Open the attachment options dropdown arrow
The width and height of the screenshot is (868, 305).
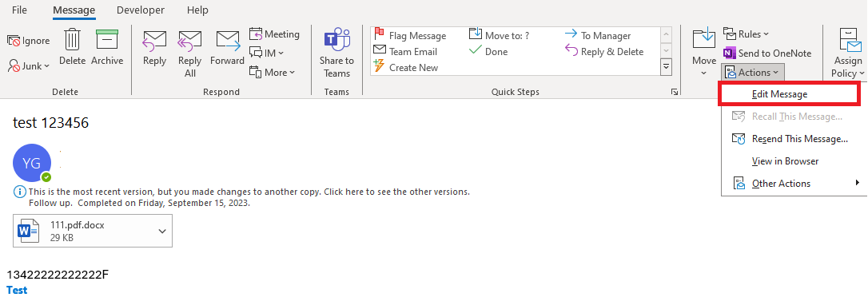161,231
